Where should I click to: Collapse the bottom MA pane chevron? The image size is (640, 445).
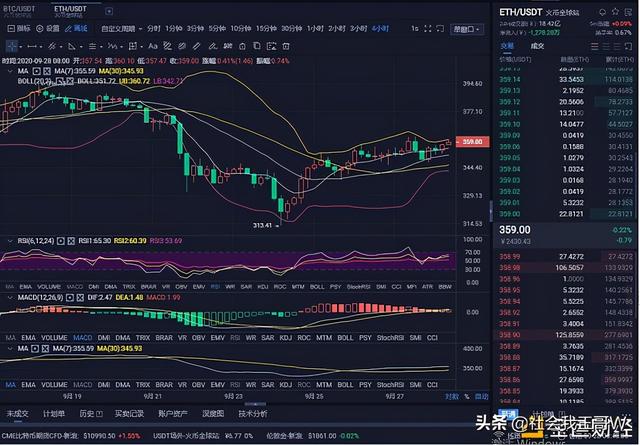pyautogui.click(x=10, y=349)
